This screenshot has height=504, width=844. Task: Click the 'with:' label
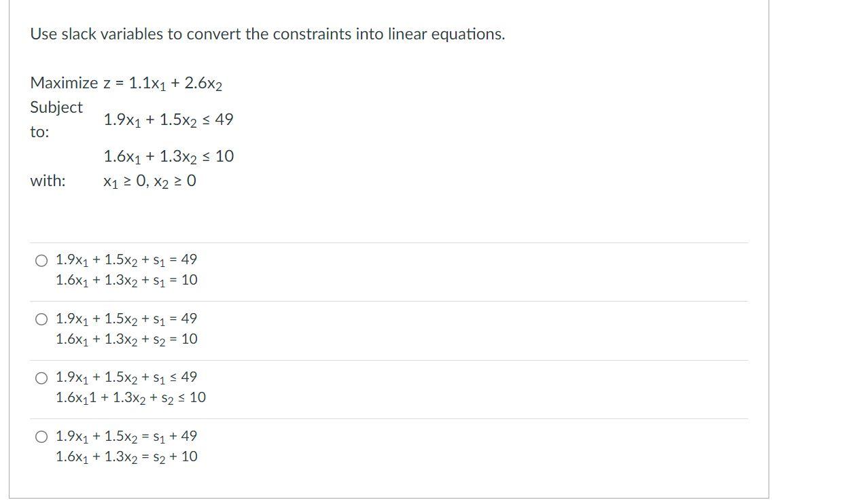tap(47, 181)
